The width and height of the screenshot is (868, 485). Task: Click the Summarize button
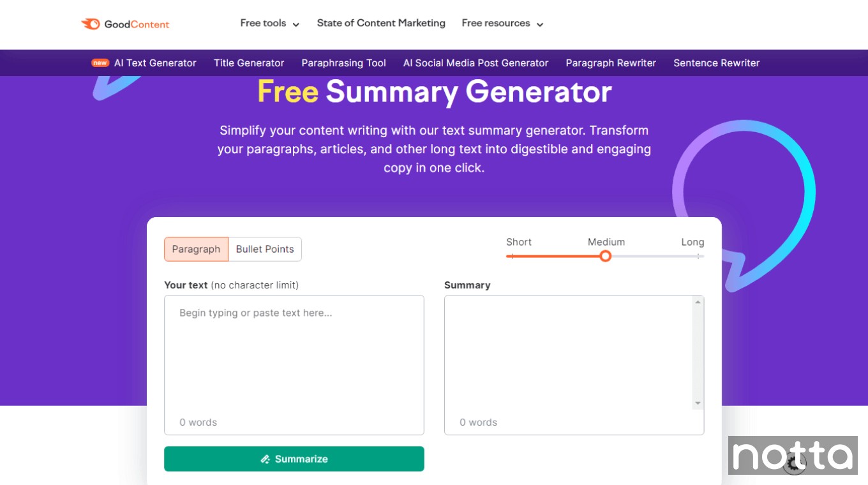pyautogui.click(x=294, y=459)
